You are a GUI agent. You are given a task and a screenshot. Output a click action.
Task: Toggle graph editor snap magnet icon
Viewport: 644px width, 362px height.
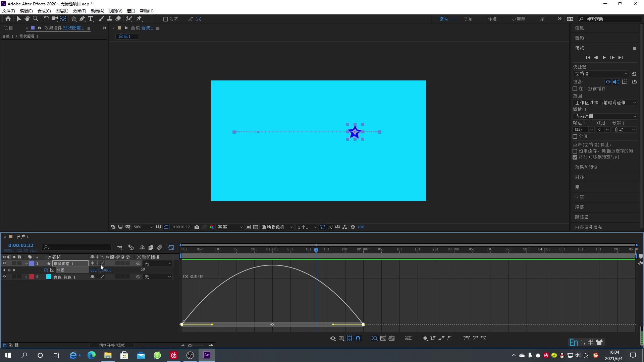pos(358,338)
